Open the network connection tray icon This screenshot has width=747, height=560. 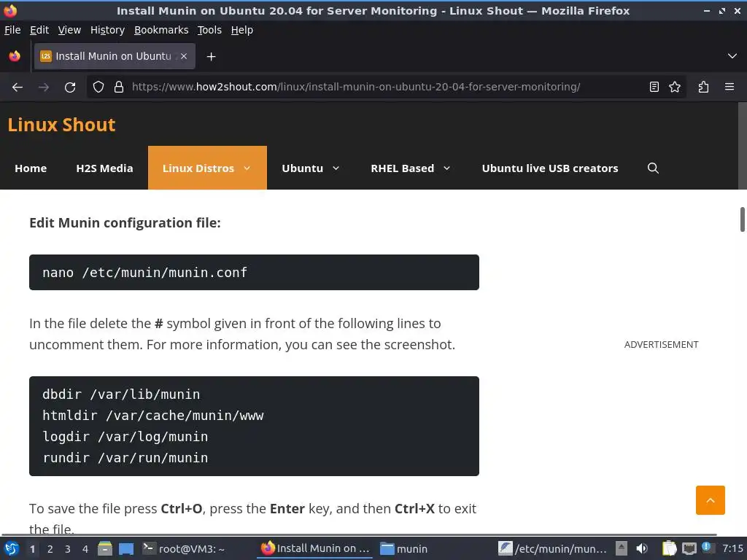(x=689, y=548)
